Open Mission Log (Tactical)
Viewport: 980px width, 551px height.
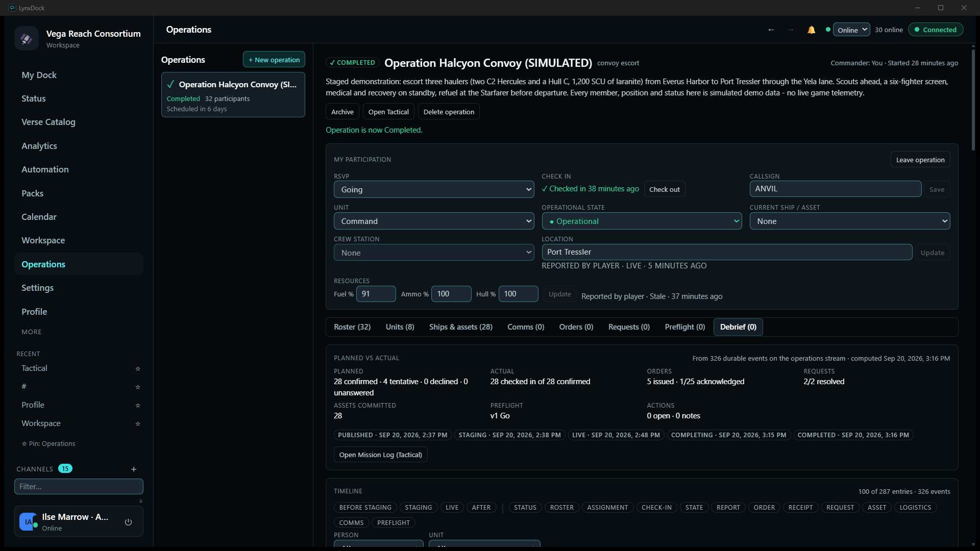[381, 455]
